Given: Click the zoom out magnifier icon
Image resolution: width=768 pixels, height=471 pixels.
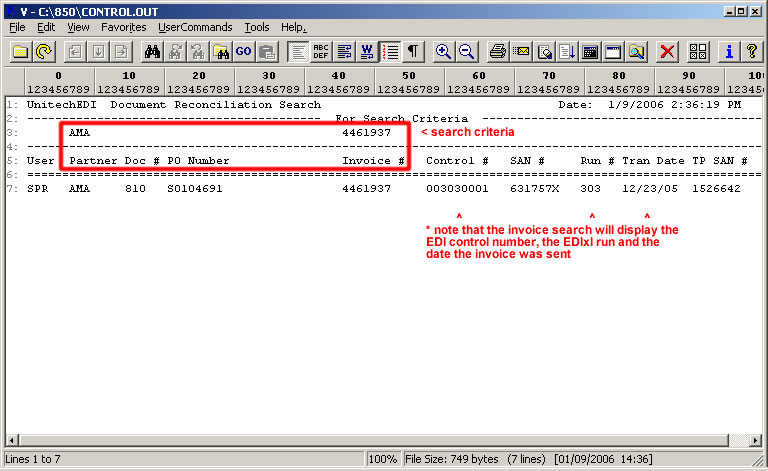Looking at the screenshot, I should [466, 51].
